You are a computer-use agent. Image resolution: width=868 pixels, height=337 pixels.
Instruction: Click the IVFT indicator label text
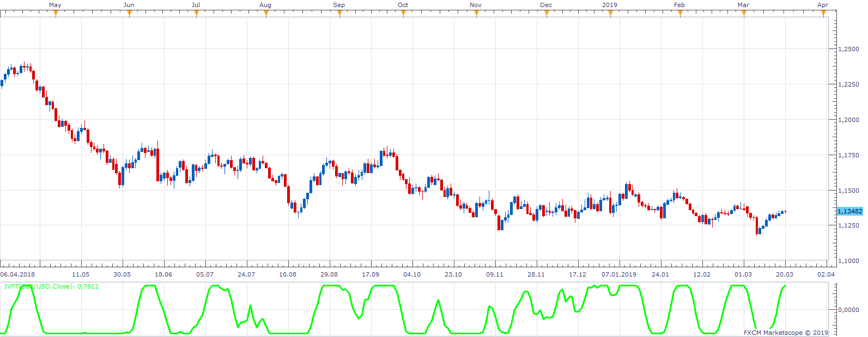pos(52,286)
